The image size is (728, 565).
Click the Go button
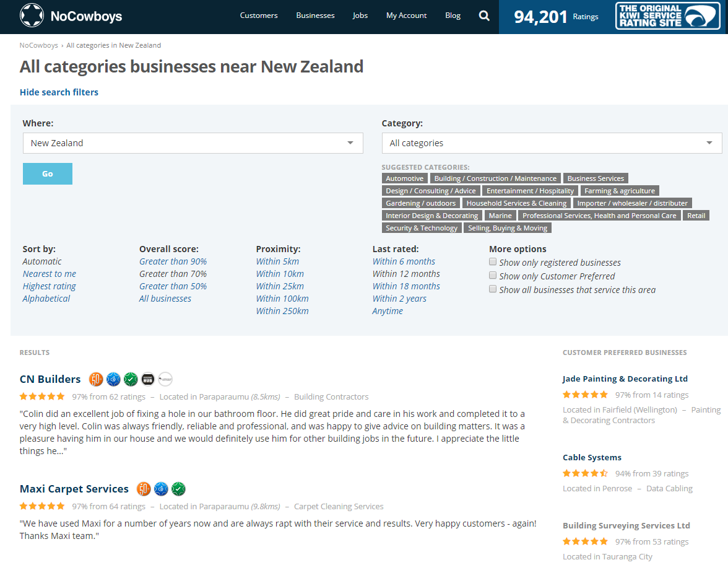click(x=47, y=173)
